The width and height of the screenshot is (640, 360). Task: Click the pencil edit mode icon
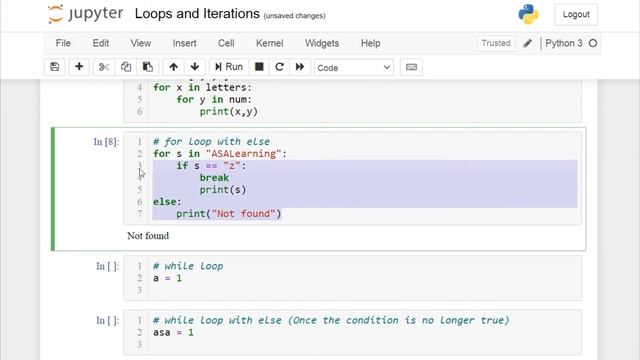tap(527, 43)
